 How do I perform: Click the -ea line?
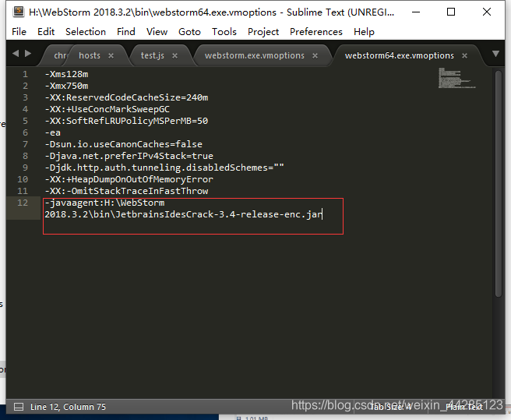pos(53,133)
